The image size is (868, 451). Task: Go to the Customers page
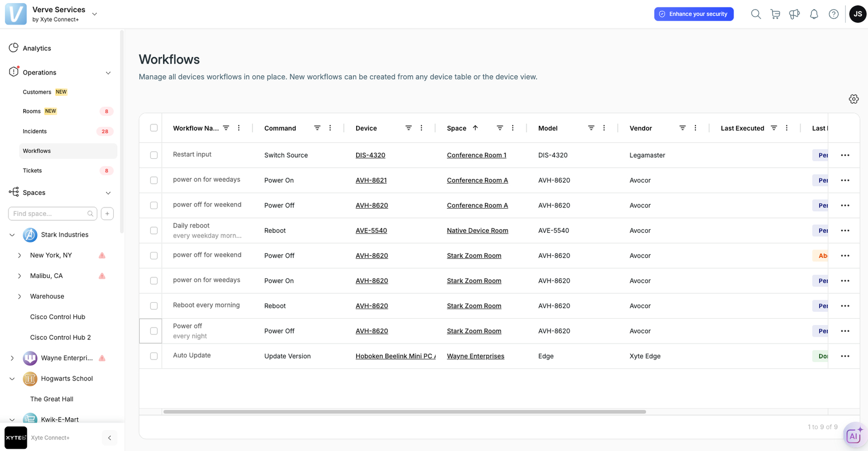[37, 92]
